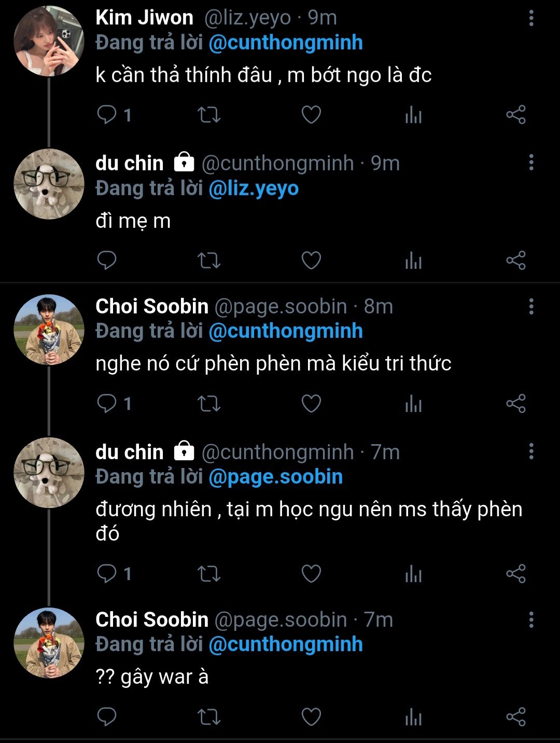Open Kim Jiwon's profile picture

coord(49,42)
